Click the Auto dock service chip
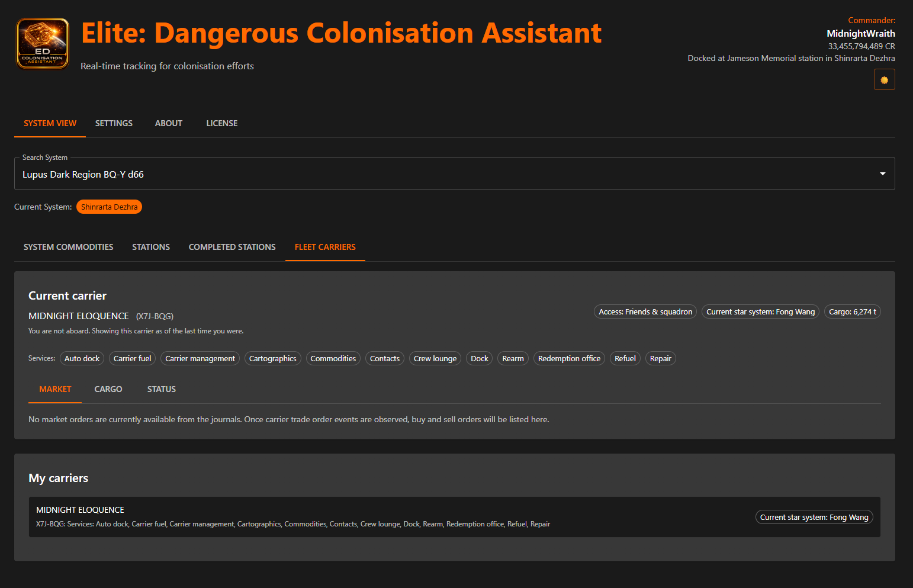Viewport: 913px width, 588px height. 82,358
